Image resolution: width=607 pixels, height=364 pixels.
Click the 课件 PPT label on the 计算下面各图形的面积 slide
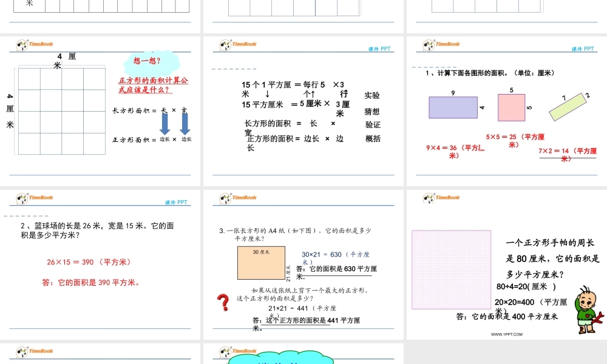pyautogui.click(x=583, y=49)
